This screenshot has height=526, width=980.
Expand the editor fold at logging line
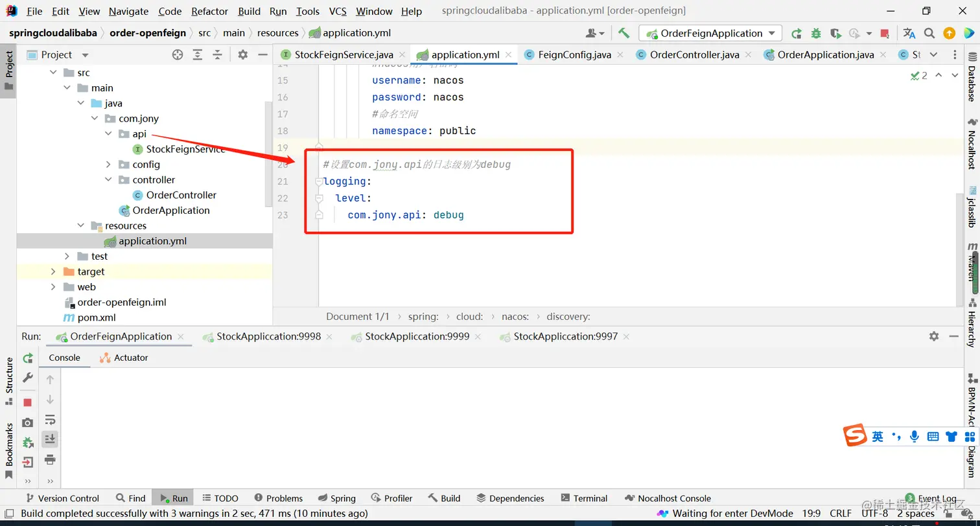point(319,181)
